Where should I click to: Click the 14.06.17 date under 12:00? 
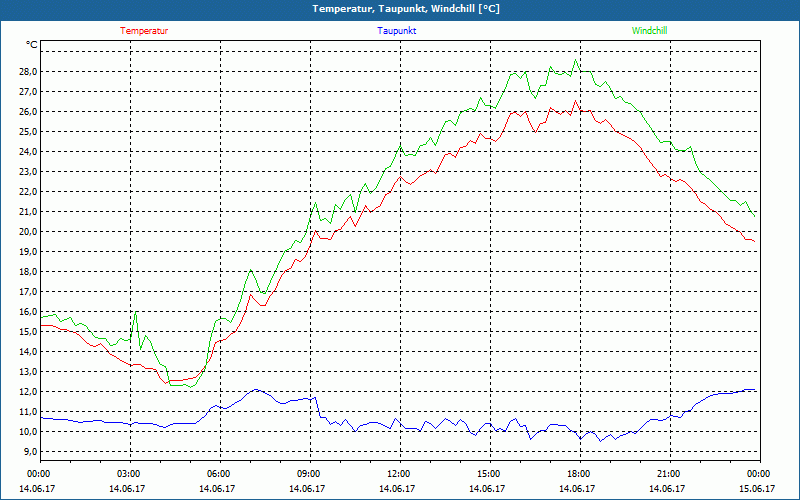click(x=397, y=489)
